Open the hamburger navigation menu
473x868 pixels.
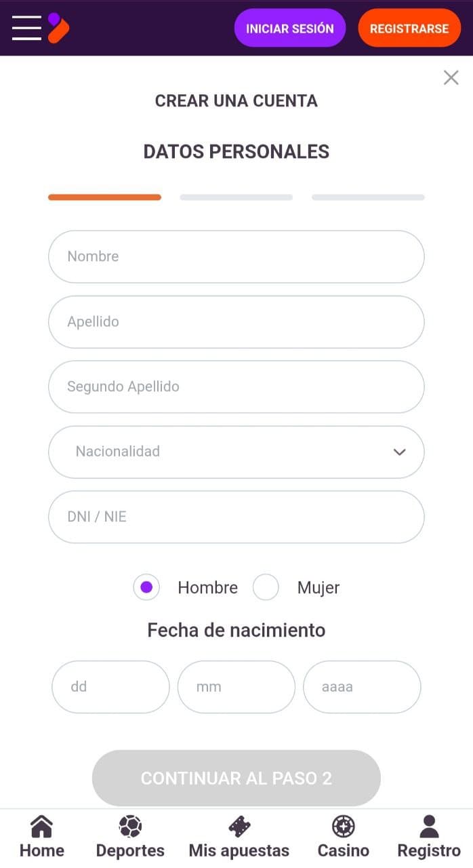(26, 28)
